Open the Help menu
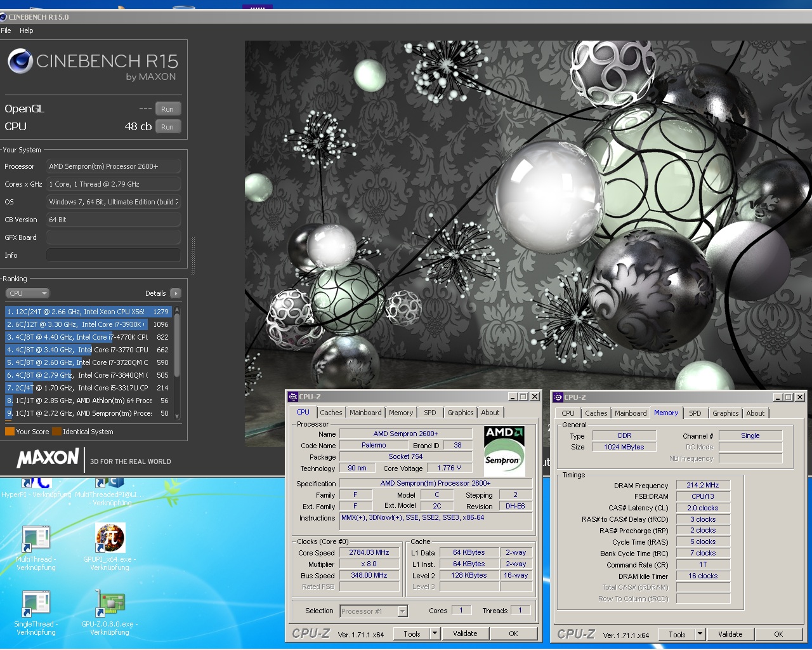This screenshot has height=650, width=812. point(27,30)
